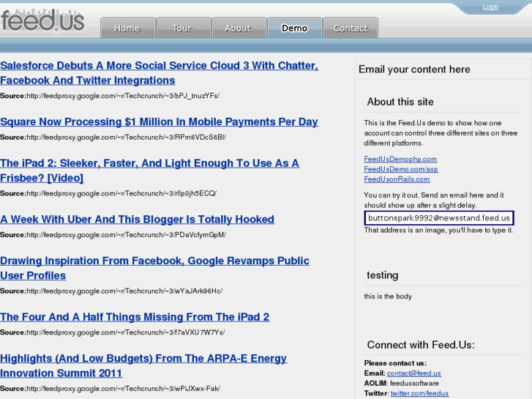Open Salesforce Debuts Service Cloud 3 article

point(159,72)
